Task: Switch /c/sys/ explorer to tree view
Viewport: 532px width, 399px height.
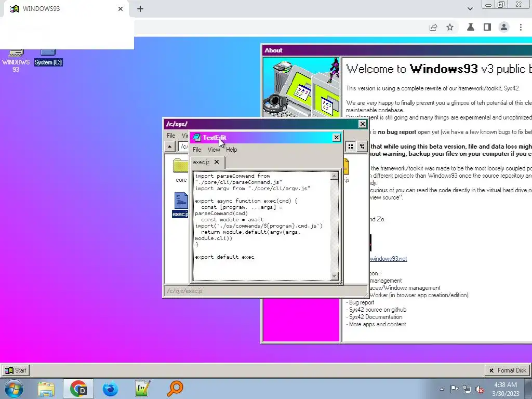Action: [x=362, y=147]
